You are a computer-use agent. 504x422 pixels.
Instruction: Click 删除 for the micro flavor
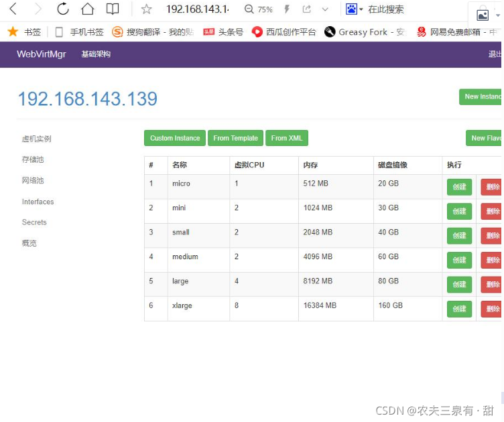491,187
